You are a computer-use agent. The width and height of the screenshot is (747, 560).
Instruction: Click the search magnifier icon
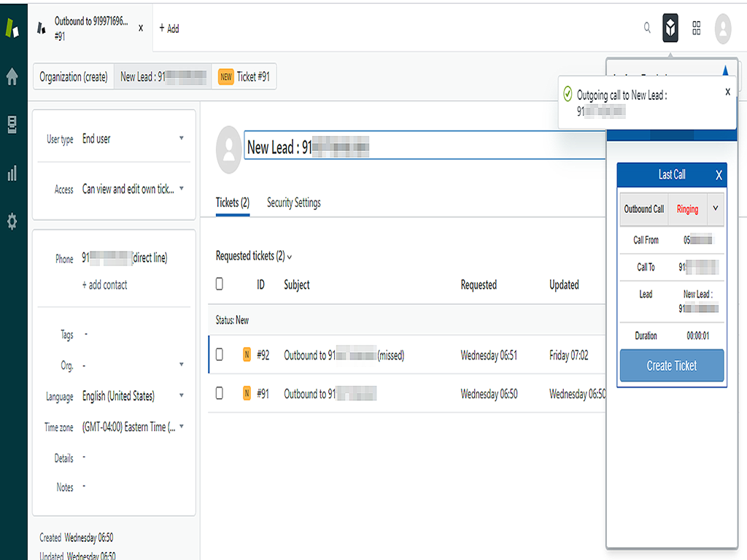pyautogui.click(x=647, y=28)
